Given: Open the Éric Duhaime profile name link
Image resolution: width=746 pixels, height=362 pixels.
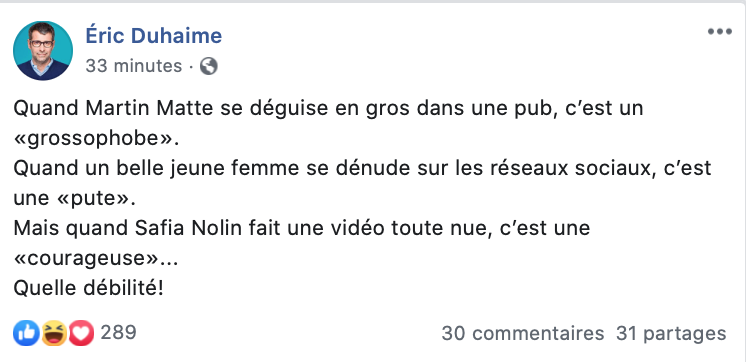Looking at the screenshot, I should 154,36.
